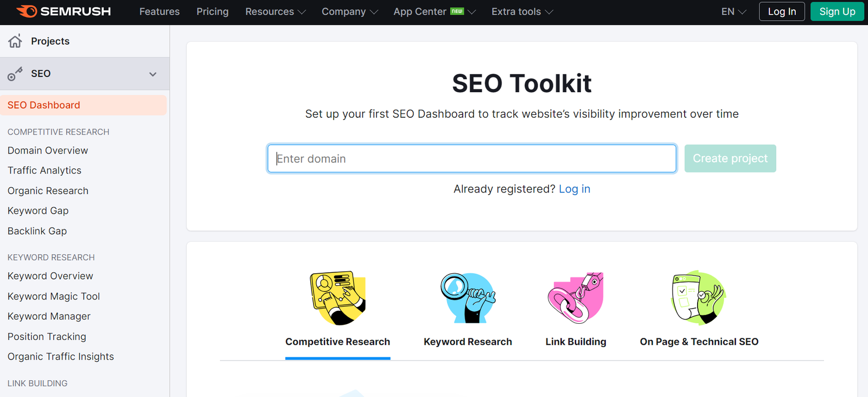This screenshot has height=397, width=868.
Task: Expand the Resources dropdown menu
Action: [x=276, y=11]
